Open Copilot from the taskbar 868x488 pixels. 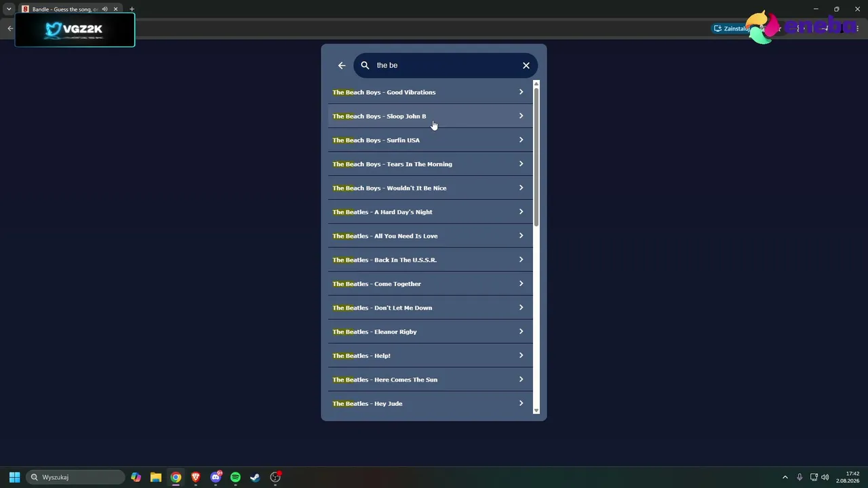pos(136,477)
